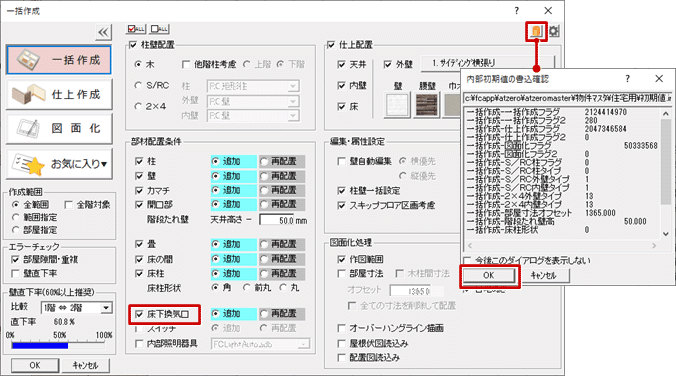Select the 図面化 icon button

59,128
